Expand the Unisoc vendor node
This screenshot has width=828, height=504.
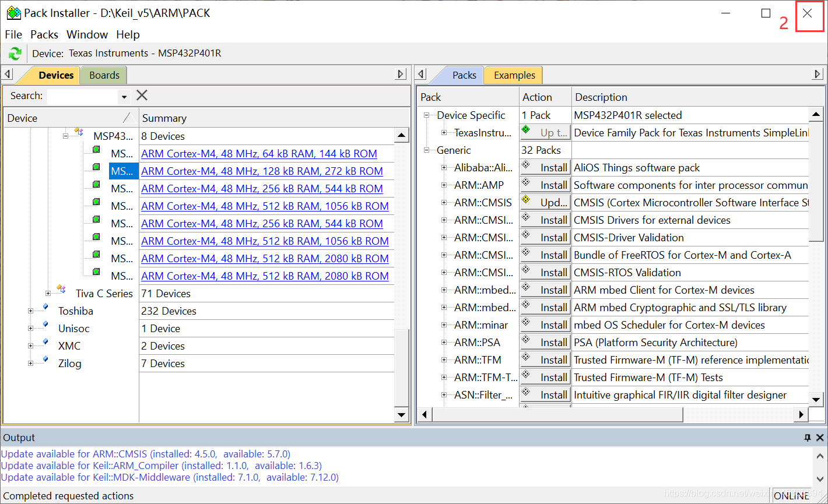[x=31, y=328]
